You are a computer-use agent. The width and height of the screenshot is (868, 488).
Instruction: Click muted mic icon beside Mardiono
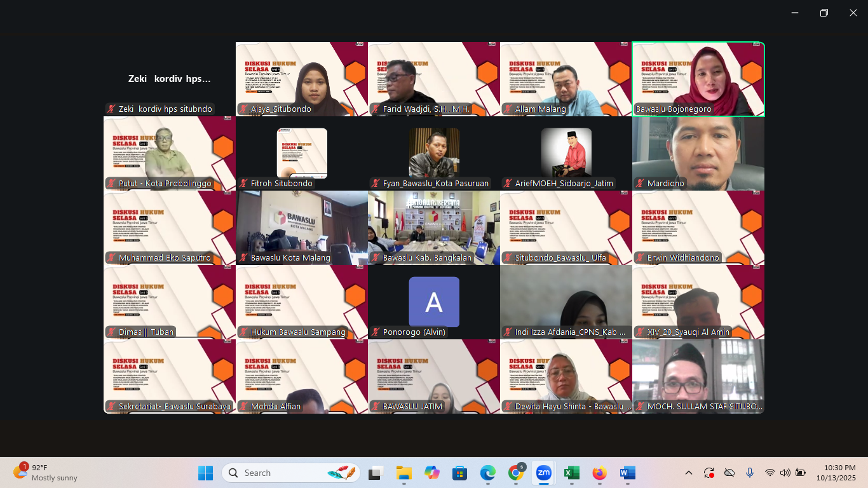click(x=640, y=184)
